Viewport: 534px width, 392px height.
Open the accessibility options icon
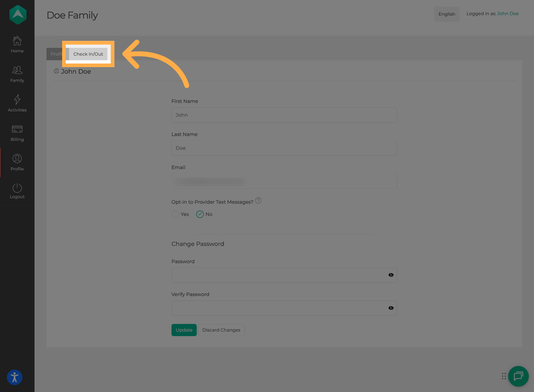[x=15, y=377]
